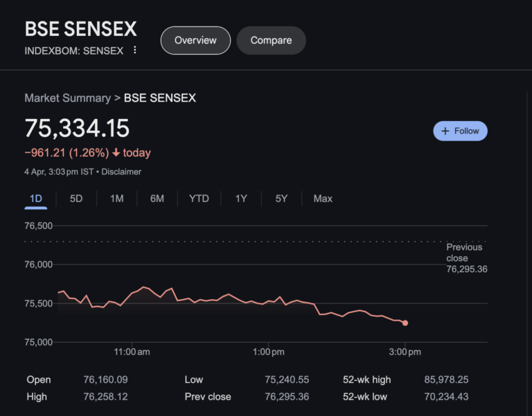Screen dimensions: 532x416
Task: Show the YTD chart range
Action: click(199, 199)
